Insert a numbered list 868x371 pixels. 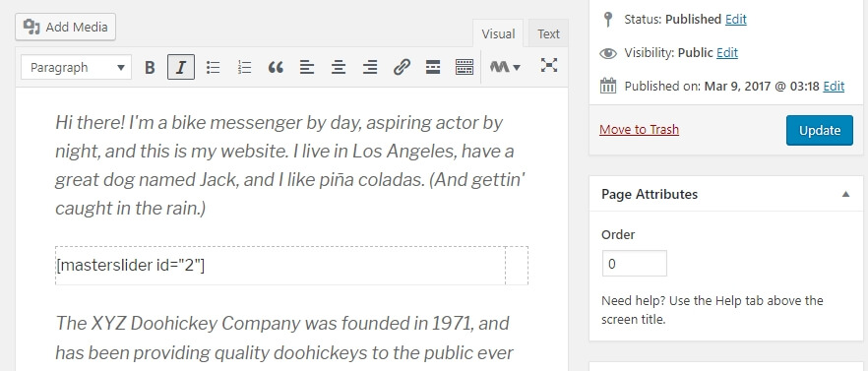click(x=244, y=67)
